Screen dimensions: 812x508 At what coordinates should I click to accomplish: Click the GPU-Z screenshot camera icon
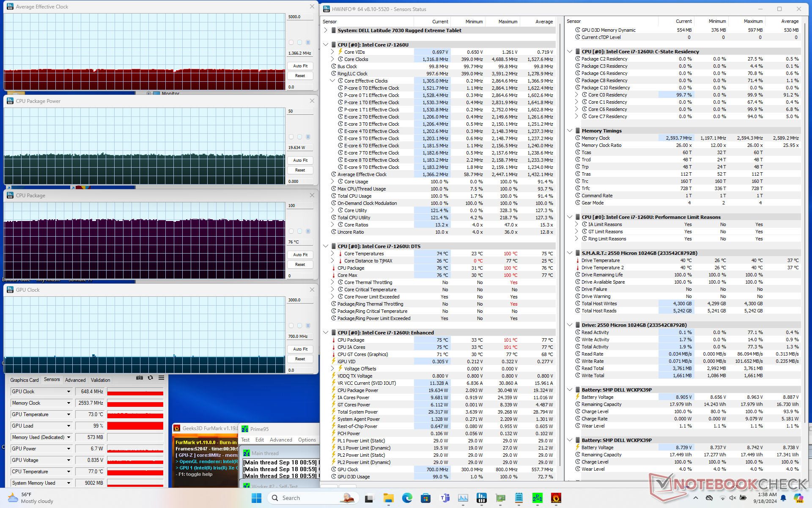point(139,378)
